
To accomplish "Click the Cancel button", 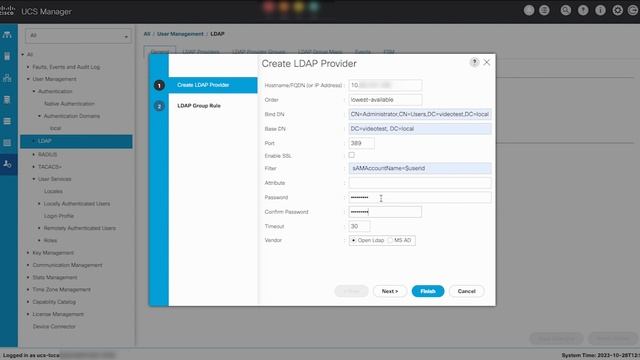I will pos(467,291).
